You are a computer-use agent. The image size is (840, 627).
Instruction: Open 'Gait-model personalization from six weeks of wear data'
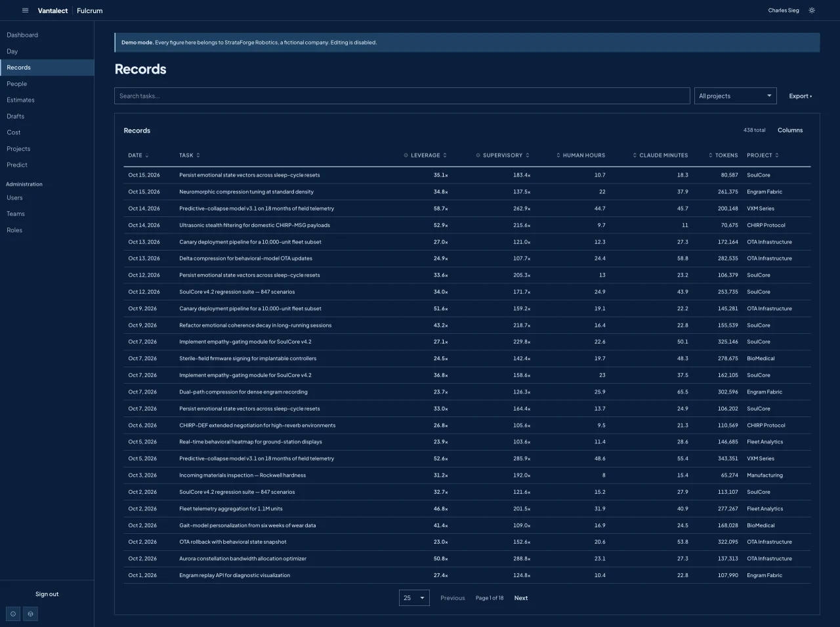pos(467,525)
